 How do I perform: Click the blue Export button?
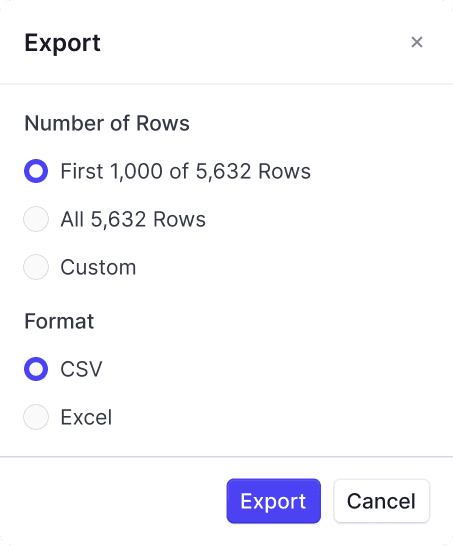[274, 501]
